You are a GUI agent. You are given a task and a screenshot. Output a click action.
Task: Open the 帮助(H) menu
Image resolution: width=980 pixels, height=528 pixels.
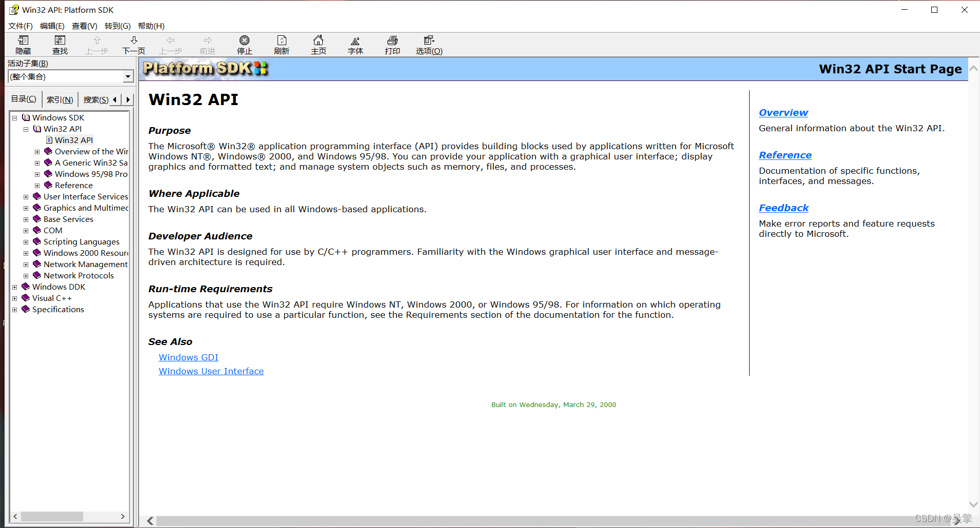(151, 26)
